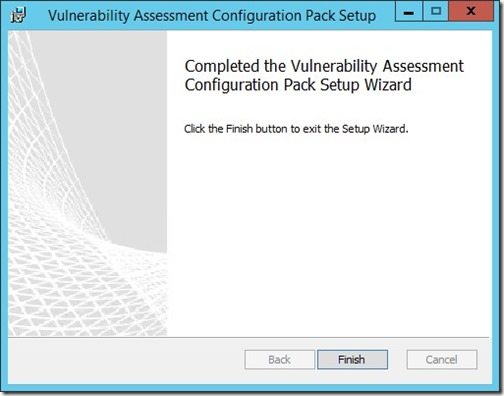The width and height of the screenshot is (504, 396).
Task: Close the Configuration Pack Setup window
Action: coord(471,11)
